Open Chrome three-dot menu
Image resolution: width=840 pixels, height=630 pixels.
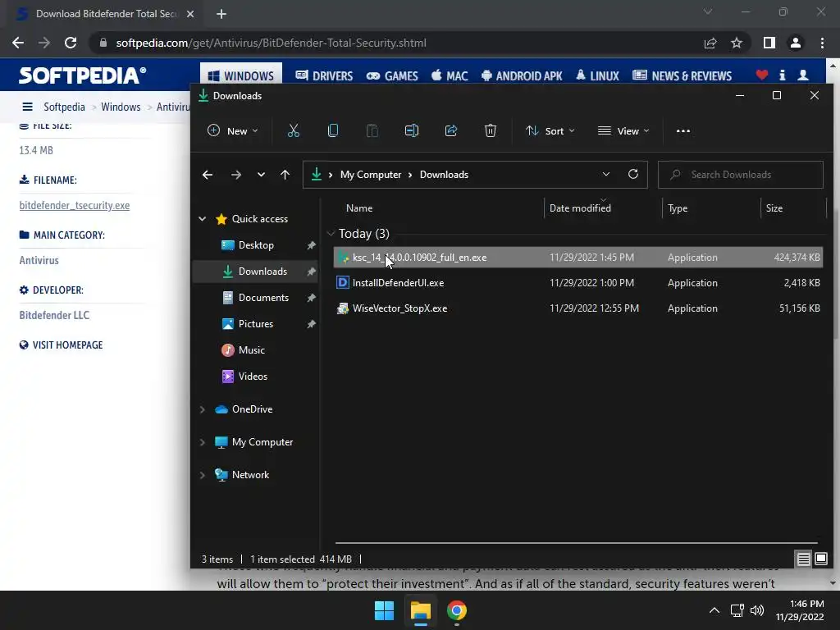tap(822, 43)
